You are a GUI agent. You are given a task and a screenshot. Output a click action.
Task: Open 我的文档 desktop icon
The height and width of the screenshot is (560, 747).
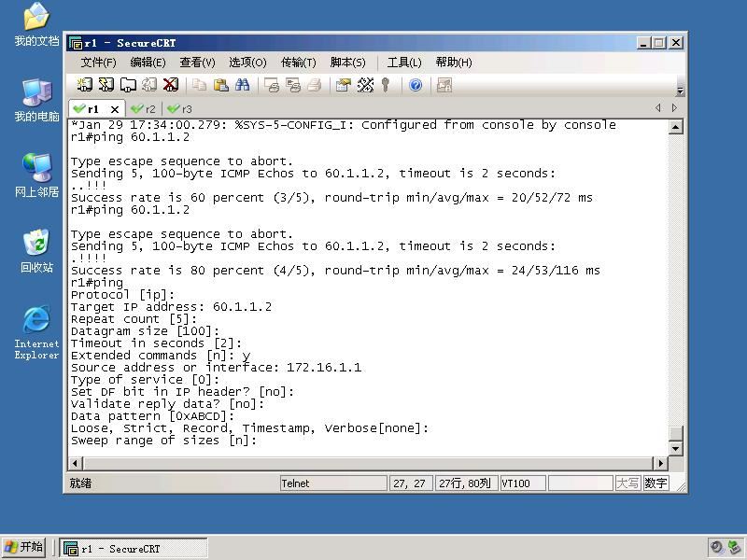click(36, 24)
